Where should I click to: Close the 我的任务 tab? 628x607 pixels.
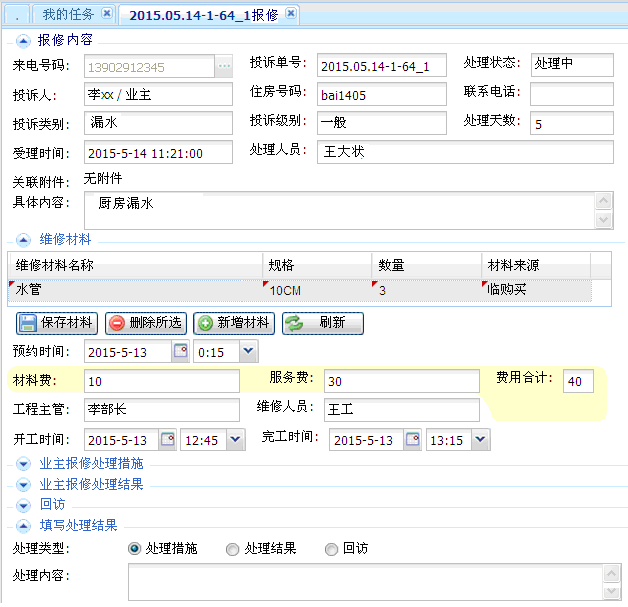(x=107, y=14)
